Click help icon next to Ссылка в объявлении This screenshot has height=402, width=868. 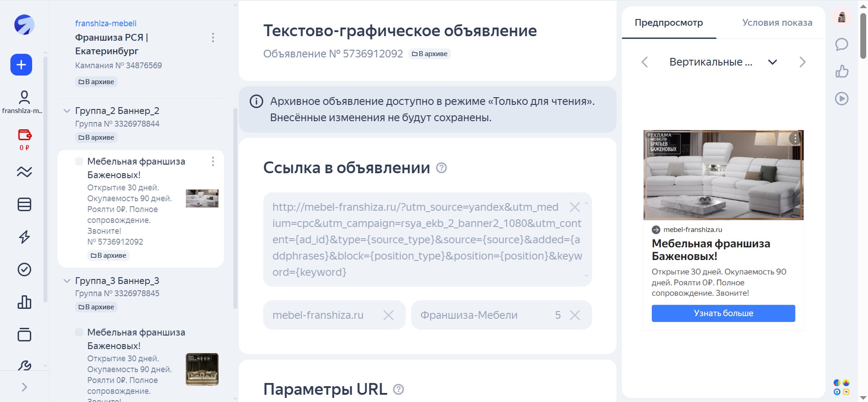coord(441,168)
